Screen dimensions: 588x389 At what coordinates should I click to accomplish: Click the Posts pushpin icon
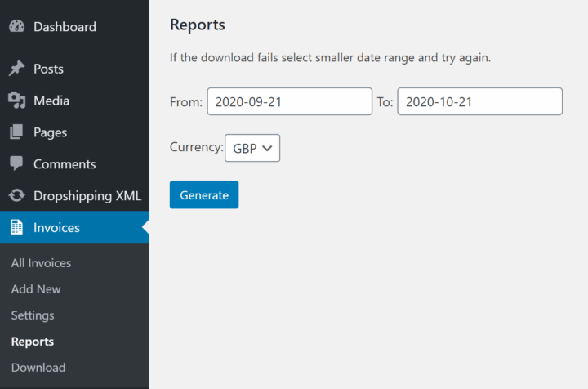coord(16,69)
